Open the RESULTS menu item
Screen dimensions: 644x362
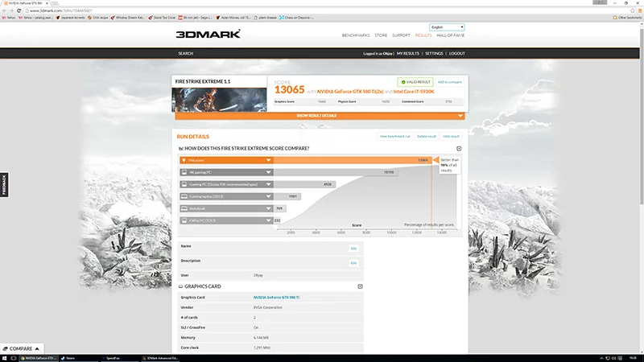click(423, 35)
